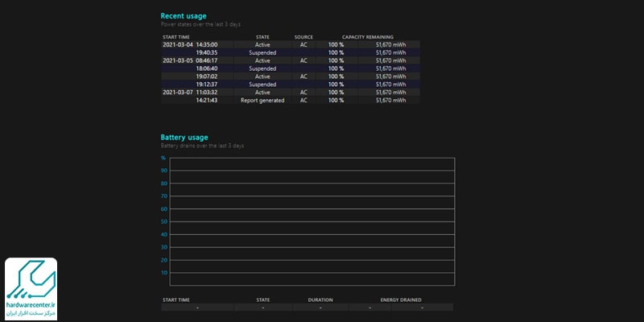Click the 19:07:02 start time
This screenshot has width=644, height=322.
point(207,76)
